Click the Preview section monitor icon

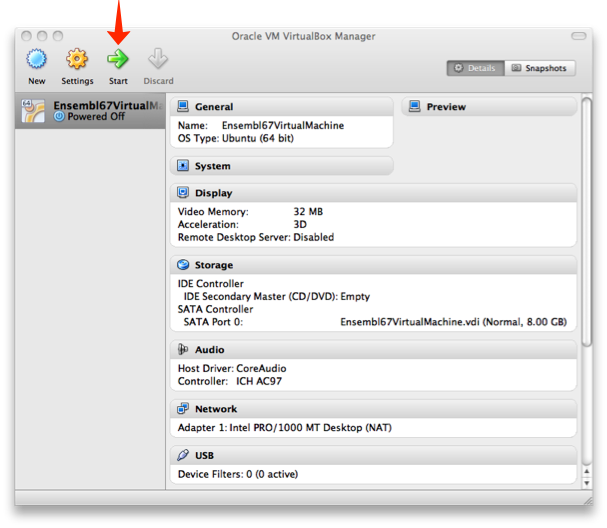pos(415,106)
